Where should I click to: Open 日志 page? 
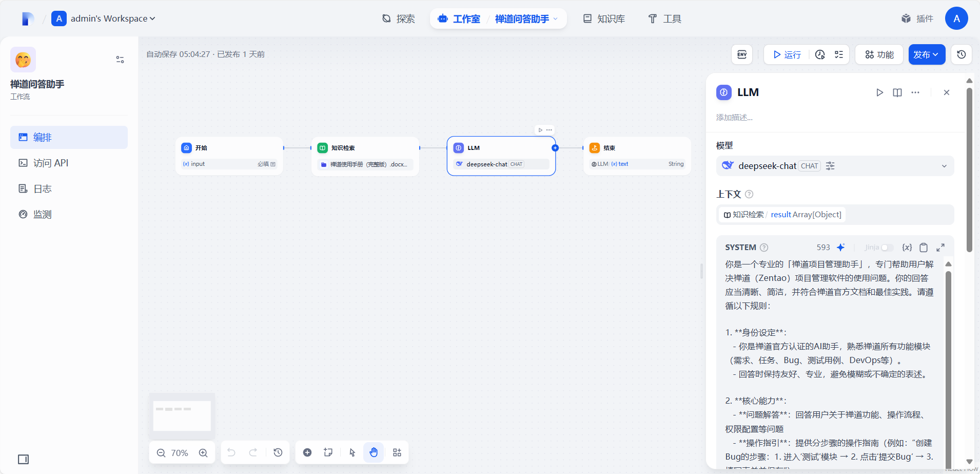pos(69,188)
